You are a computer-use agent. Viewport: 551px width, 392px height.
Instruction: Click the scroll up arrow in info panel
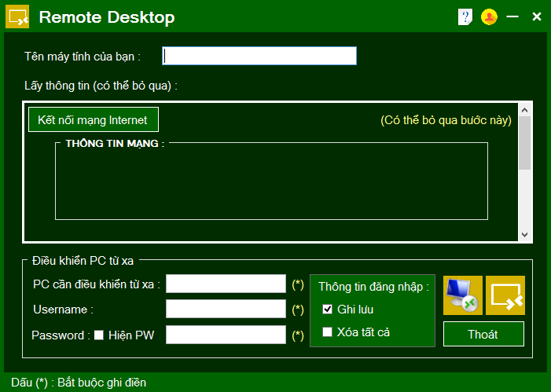tap(525, 111)
